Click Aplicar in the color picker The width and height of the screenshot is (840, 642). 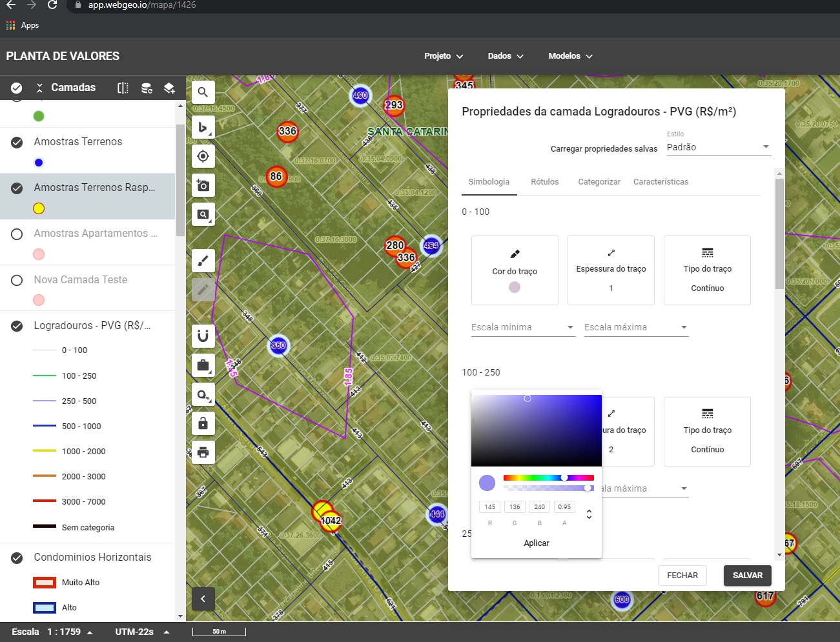tap(536, 543)
